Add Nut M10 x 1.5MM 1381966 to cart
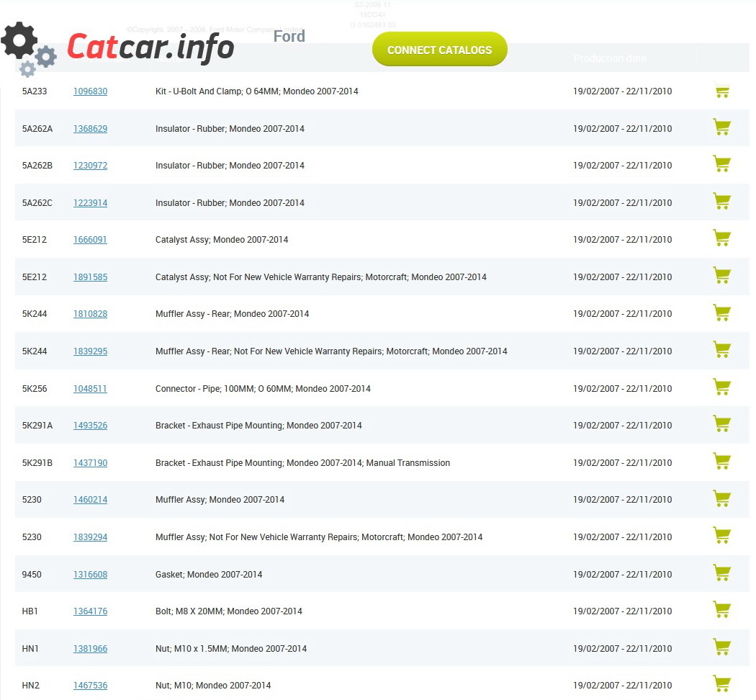Viewport: 756px width, 700px height. coord(721,647)
